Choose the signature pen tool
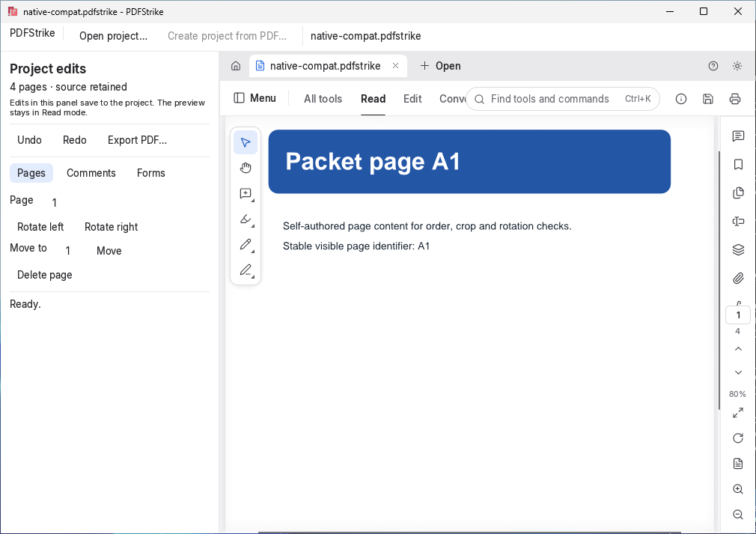756x534 pixels. [x=246, y=270]
